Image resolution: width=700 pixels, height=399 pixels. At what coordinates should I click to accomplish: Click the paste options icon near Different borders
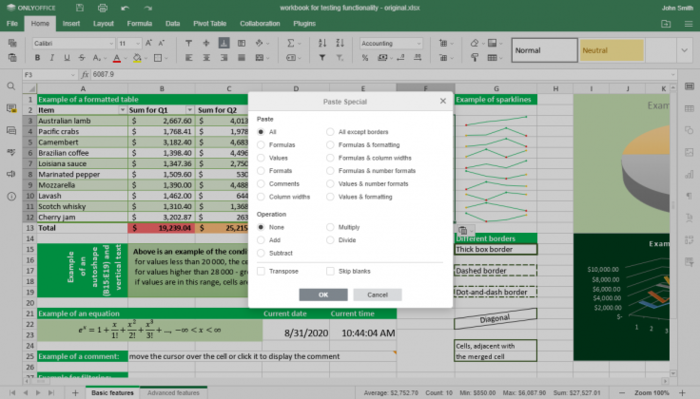point(465,230)
